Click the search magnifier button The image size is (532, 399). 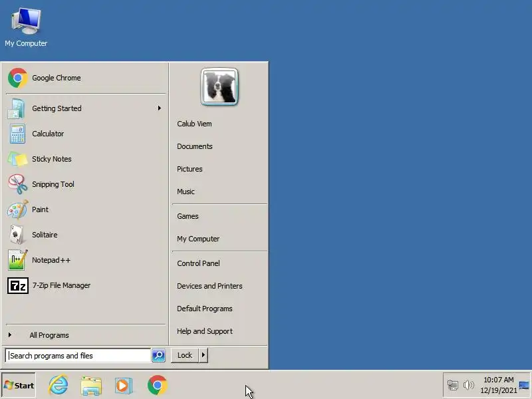(158, 355)
